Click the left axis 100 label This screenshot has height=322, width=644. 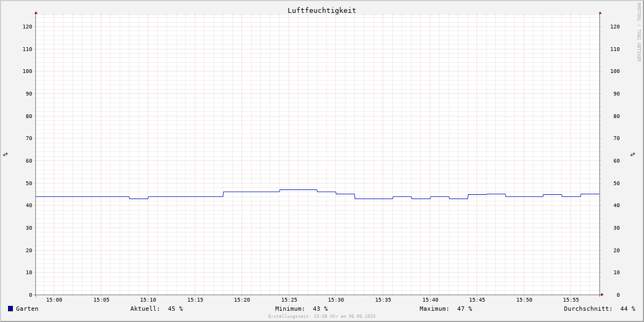pos(27,71)
